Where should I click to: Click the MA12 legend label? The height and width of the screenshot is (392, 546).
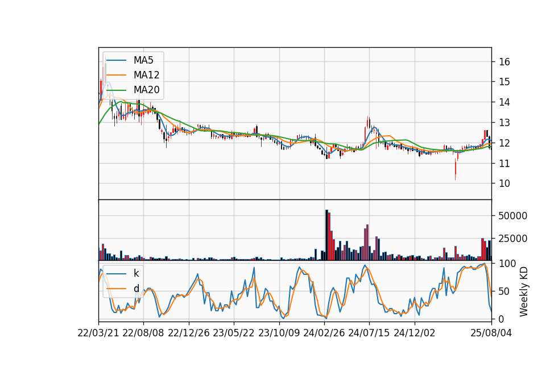click(x=146, y=75)
